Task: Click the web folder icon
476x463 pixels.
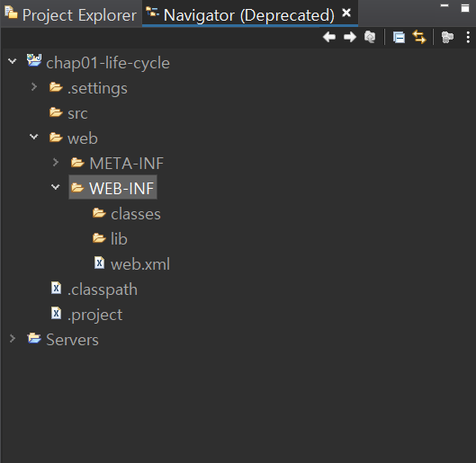Action: 56,138
